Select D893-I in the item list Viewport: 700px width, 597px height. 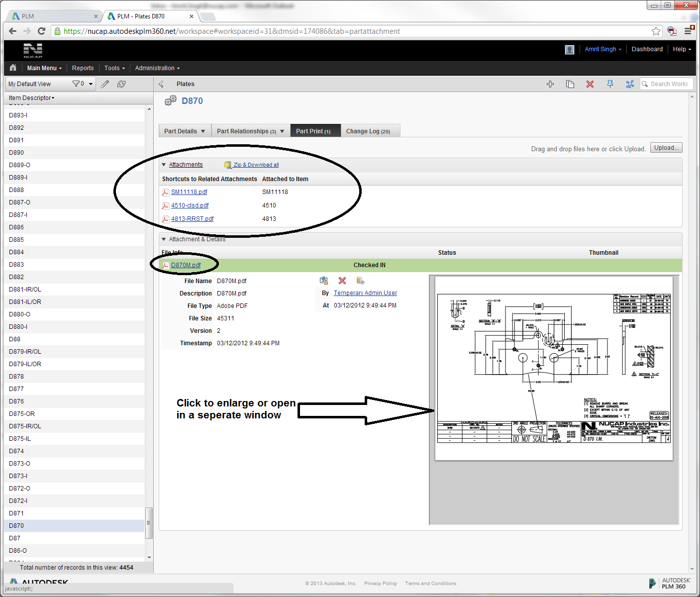(x=75, y=115)
